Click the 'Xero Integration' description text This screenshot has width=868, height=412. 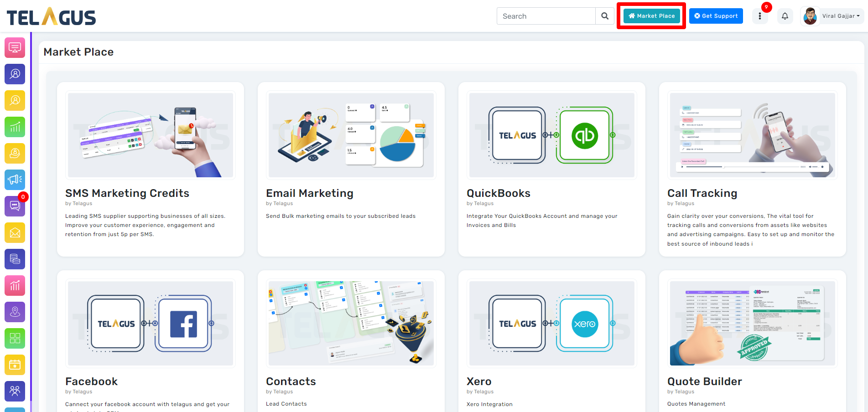[x=489, y=404]
